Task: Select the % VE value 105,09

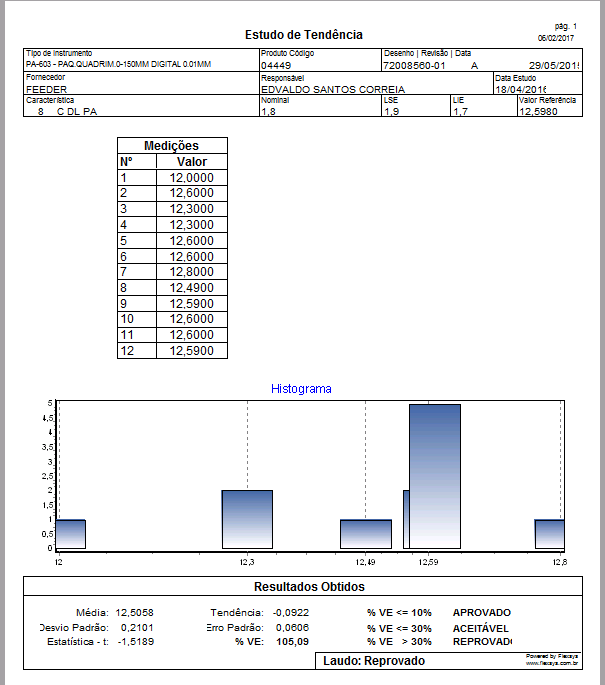Action: (x=292, y=642)
